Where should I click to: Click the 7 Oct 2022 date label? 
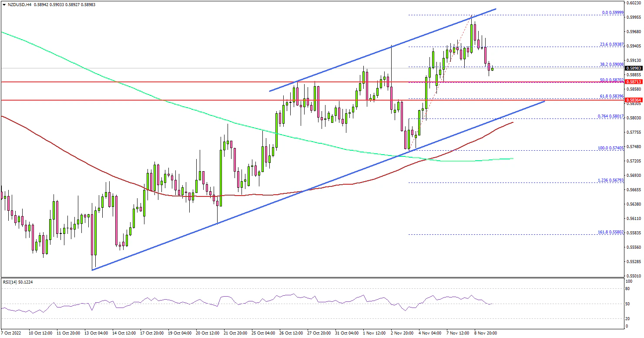tap(12, 333)
